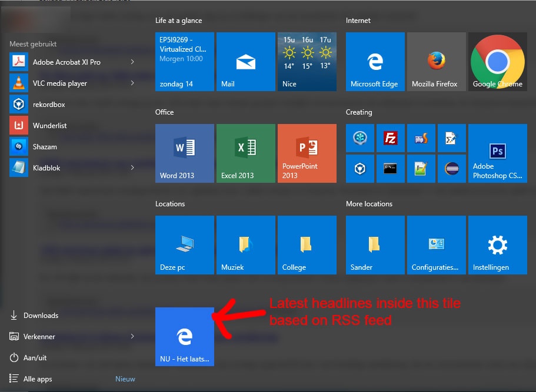Open the Command Prompt tile

point(390,169)
